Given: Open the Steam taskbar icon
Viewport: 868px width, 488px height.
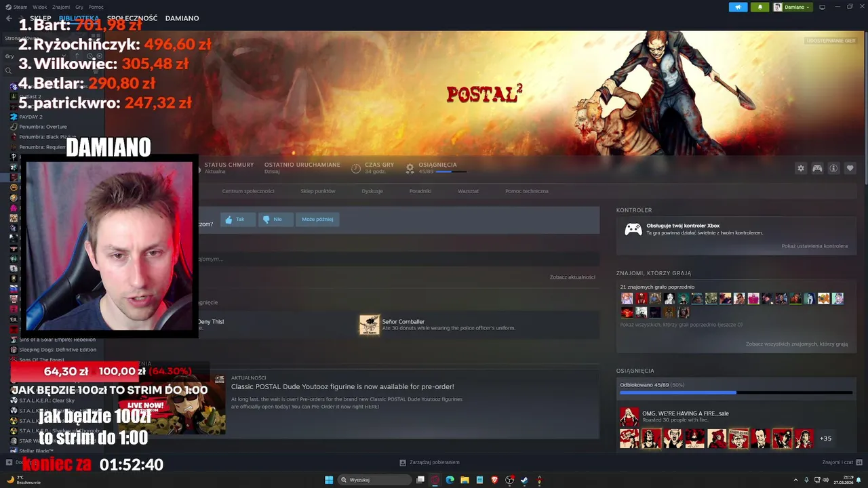Looking at the screenshot, I should pyautogui.click(x=524, y=480).
